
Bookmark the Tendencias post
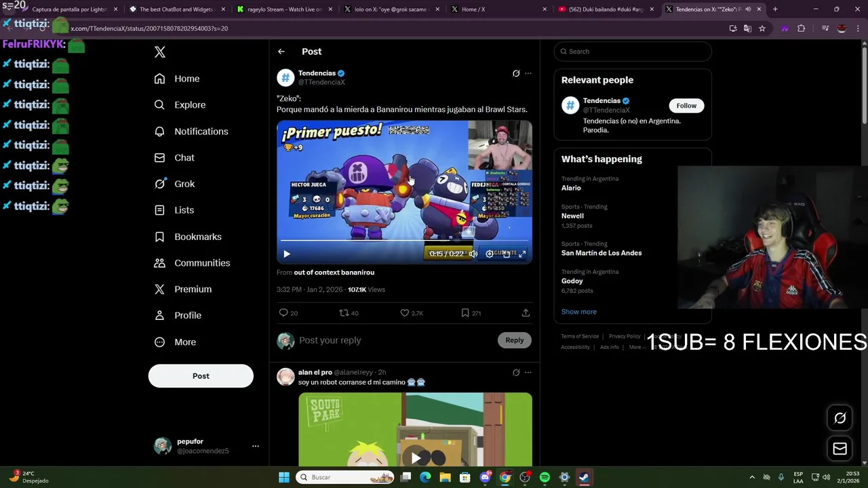point(465,313)
